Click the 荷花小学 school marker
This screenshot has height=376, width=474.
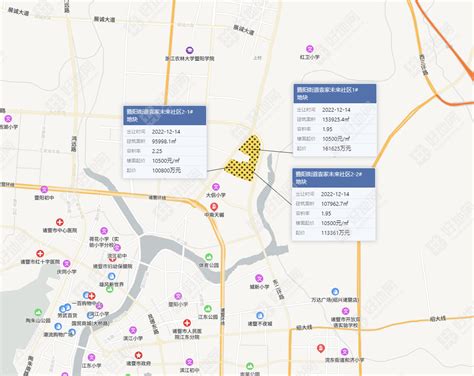[x=104, y=231]
